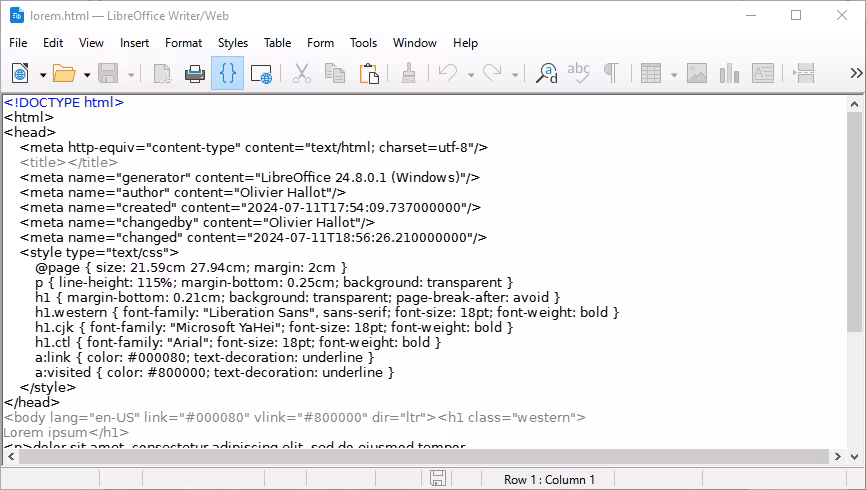
Task: Click the </head> closing tag line
Action: [x=31, y=402]
